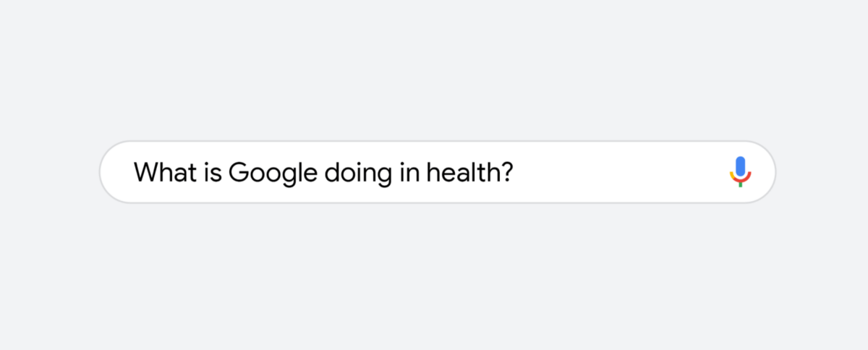This screenshot has height=350, width=868.
Task: Click empty space between query and microphone
Action: pyautogui.click(x=622, y=172)
